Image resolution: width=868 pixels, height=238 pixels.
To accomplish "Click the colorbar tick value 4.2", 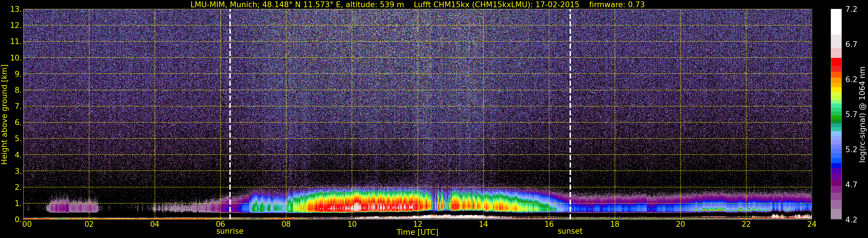I will coord(851,220).
